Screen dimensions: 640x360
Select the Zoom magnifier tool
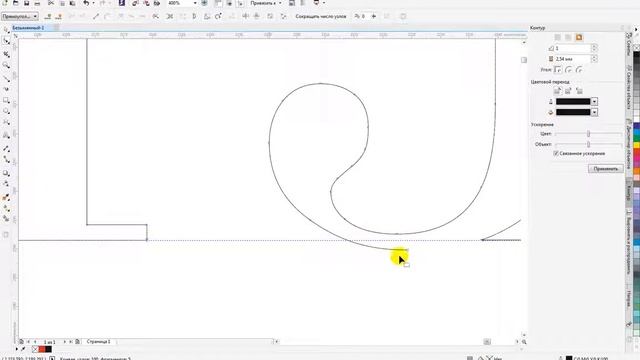pyautogui.click(x=6, y=65)
